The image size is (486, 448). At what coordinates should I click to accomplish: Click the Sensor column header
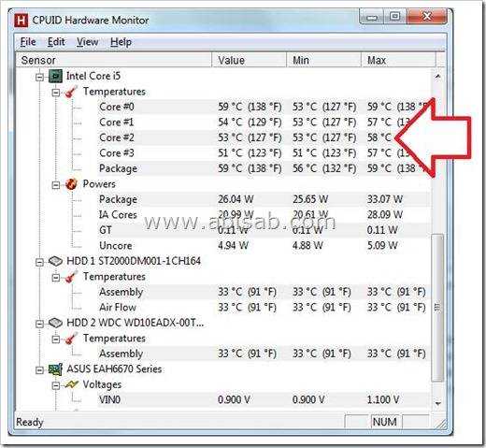pos(114,60)
